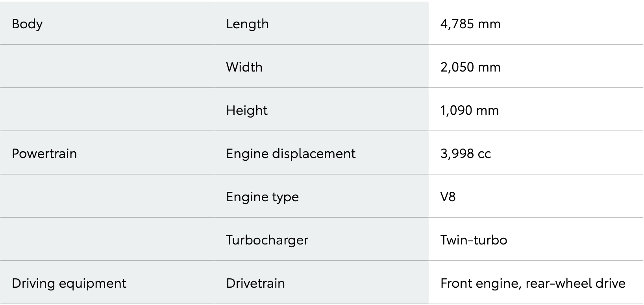The width and height of the screenshot is (644, 305).
Task: Click the Front engine, rear-wheel drive value
Action: [533, 283]
